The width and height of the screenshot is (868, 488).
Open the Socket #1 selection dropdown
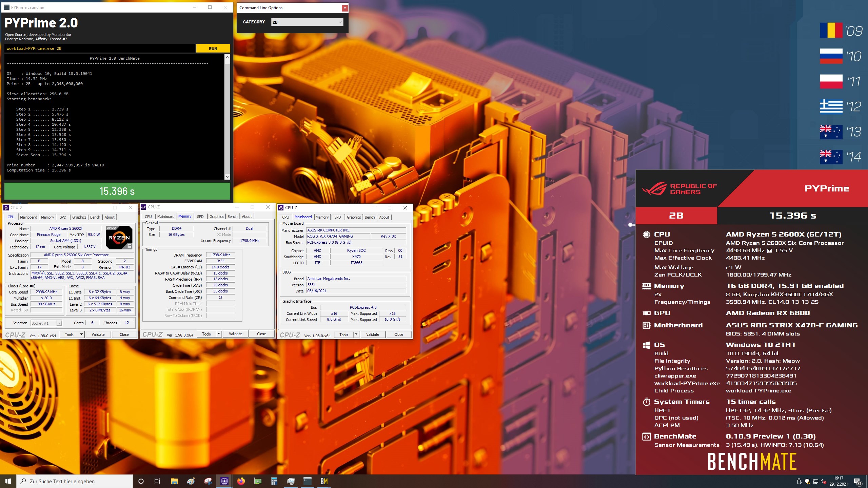tap(46, 323)
